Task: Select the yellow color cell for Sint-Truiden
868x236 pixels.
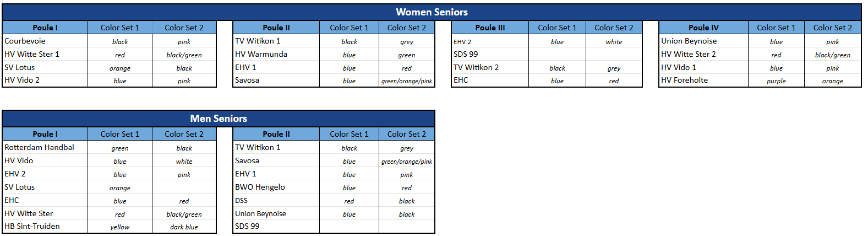Action: [x=120, y=227]
